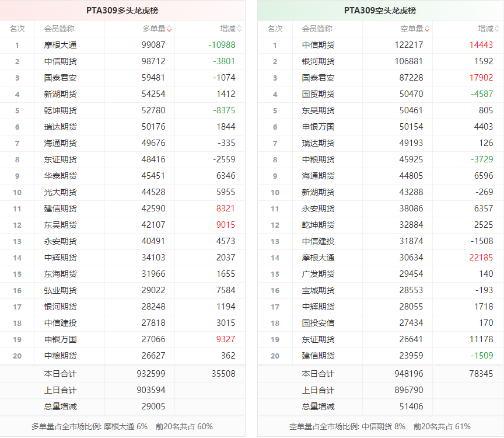The image size is (504, 438).
Task: Click the 多单量占全市场比例 footer text
Action: [x=89, y=427]
